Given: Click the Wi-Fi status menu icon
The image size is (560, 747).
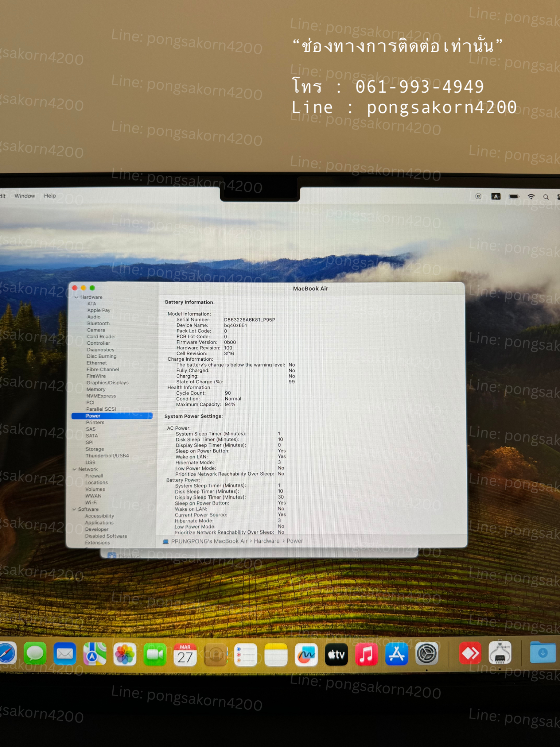Looking at the screenshot, I should (x=531, y=197).
